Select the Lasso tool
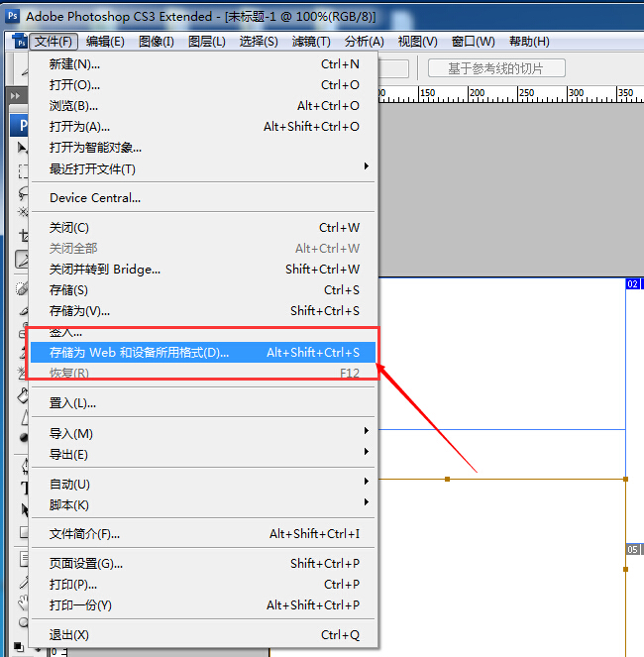Screen dimensions: 644x657 (23, 193)
